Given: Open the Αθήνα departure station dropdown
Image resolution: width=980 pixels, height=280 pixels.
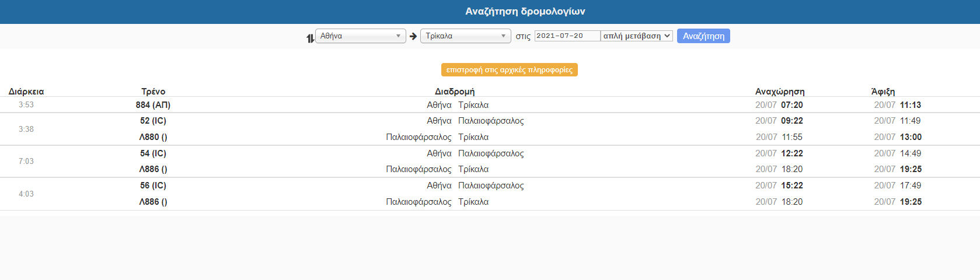Looking at the screenshot, I should click(360, 36).
